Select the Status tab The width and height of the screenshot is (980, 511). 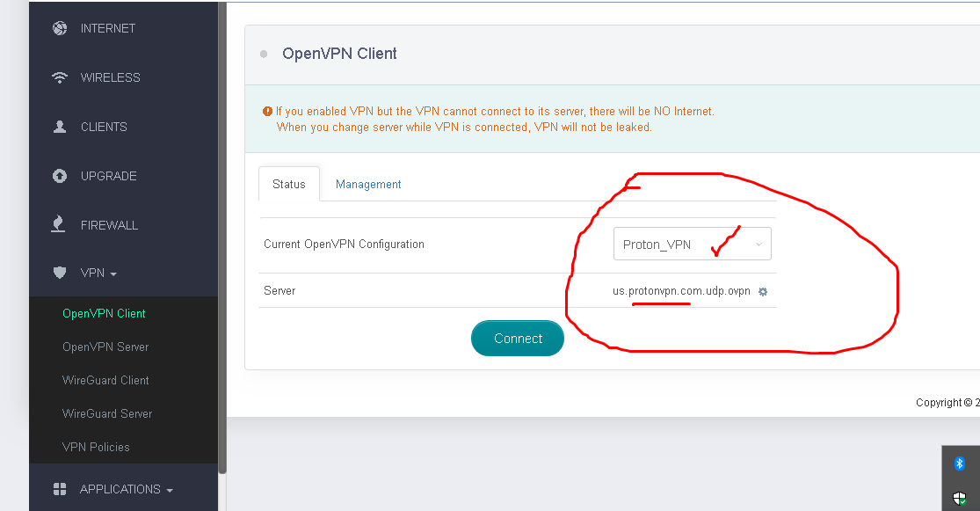[x=289, y=185]
